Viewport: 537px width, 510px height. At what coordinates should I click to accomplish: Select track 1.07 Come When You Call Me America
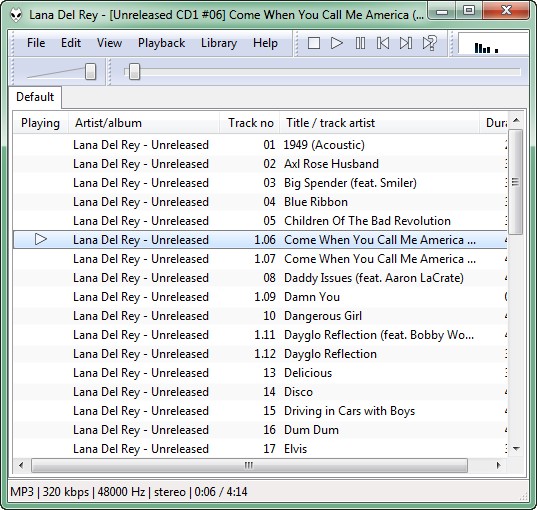tap(260, 259)
